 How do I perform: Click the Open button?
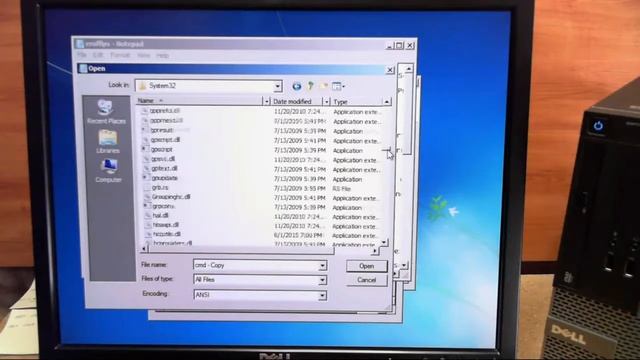tap(367, 266)
